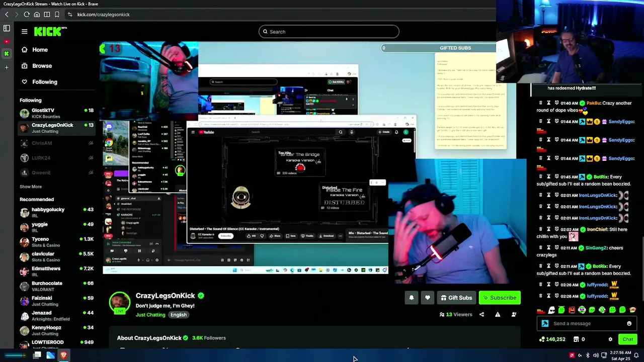Viewport: 644px width, 362px height.
Task: Click the 13 Viewers count
Action: 456,315
